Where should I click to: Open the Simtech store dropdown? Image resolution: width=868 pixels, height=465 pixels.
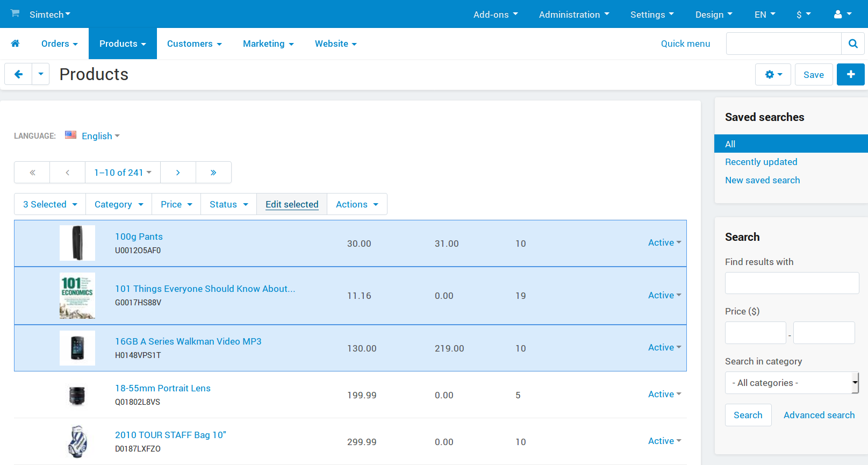click(49, 15)
